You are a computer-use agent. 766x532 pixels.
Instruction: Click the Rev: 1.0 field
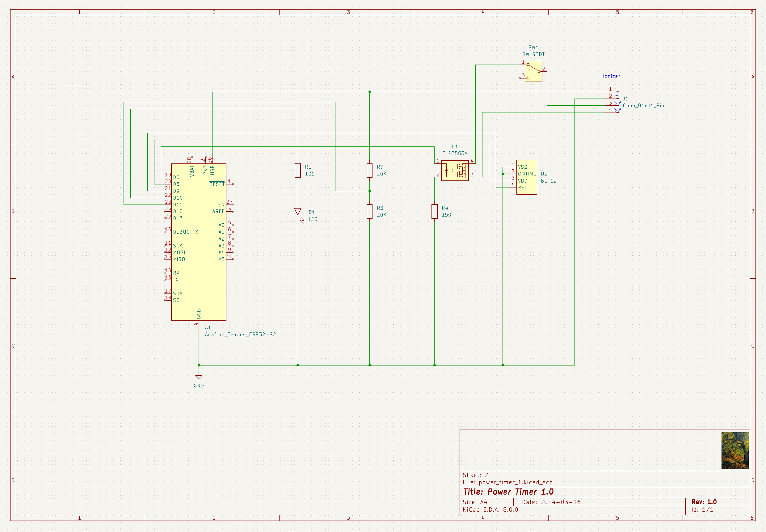point(704,502)
